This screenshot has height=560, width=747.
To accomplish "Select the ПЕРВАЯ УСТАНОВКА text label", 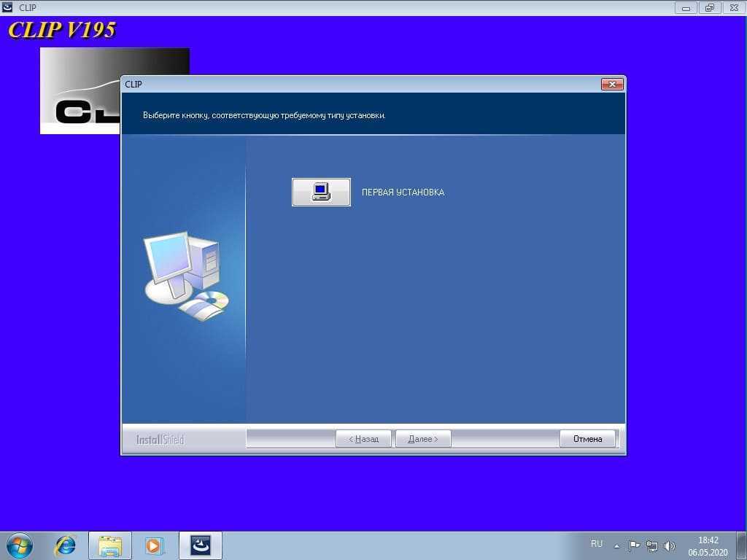I will (x=403, y=192).
